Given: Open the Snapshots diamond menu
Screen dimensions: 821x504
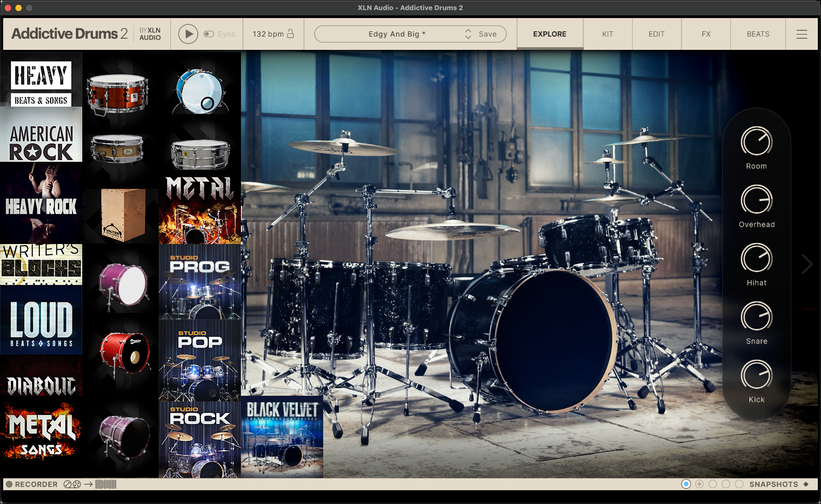Looking at the screenshot, I should click(806, 484).
